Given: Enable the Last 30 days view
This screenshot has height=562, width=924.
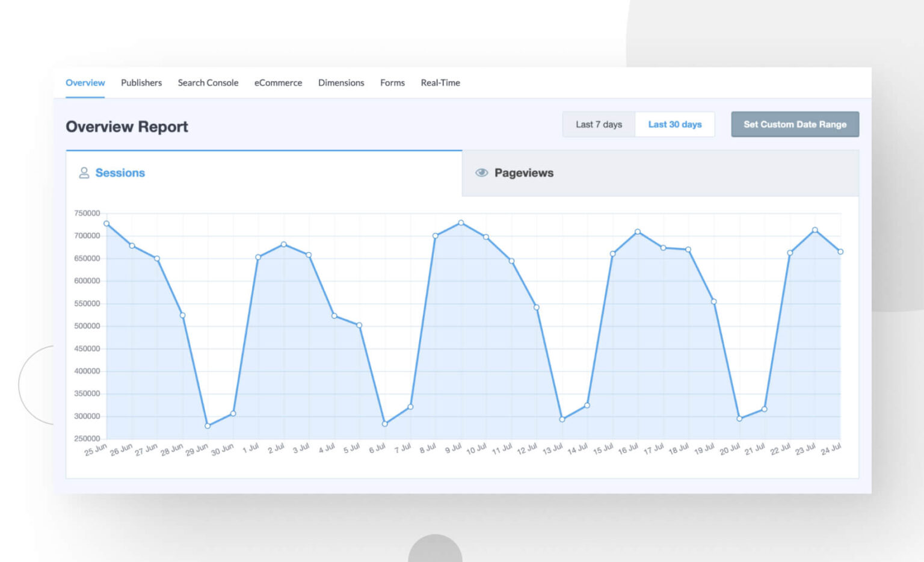Looking at the screenshot, I should coord(675,124).
